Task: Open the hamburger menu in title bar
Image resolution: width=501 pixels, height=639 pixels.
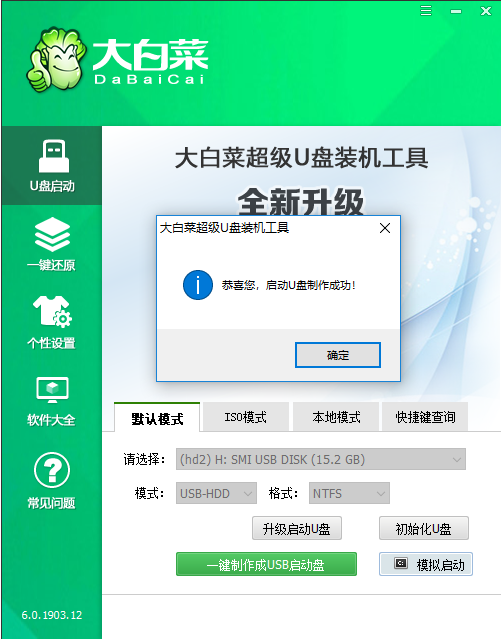Action: pos(426,10)
